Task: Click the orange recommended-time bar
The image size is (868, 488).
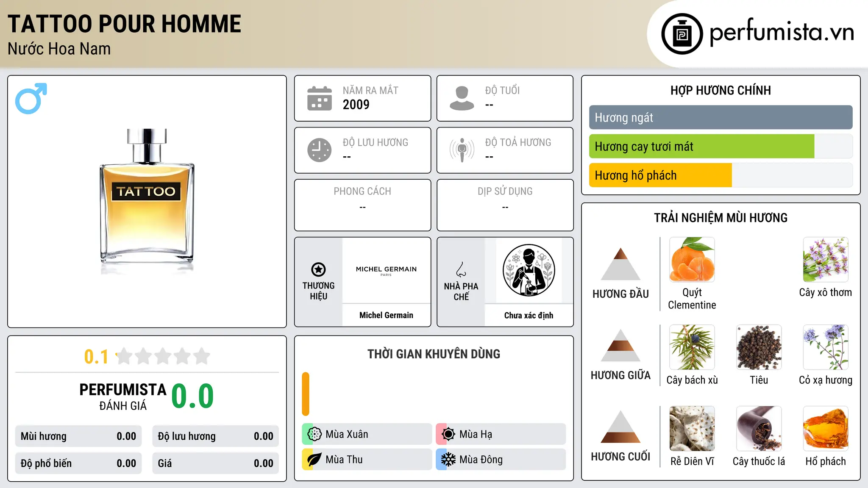Action: [x=306, y=394]
